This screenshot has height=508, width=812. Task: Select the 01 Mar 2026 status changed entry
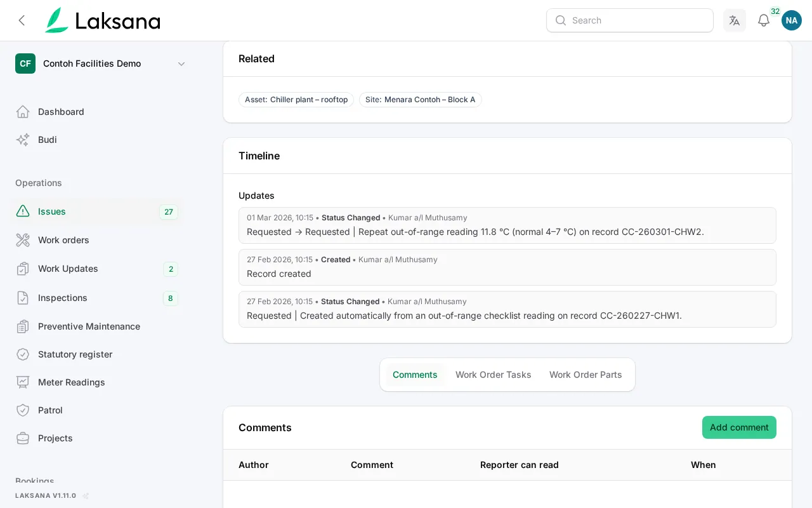coord(507,225)
